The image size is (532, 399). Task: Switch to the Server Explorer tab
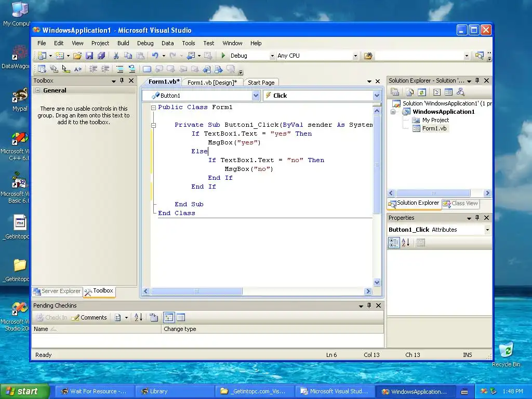[57, 291]
